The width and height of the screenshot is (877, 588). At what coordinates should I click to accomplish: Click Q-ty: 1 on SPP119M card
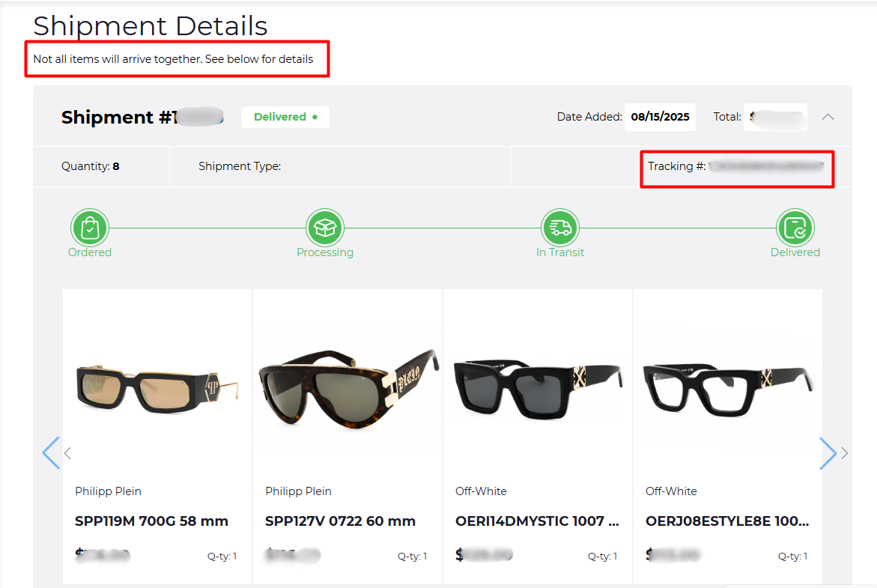point(222,556)
